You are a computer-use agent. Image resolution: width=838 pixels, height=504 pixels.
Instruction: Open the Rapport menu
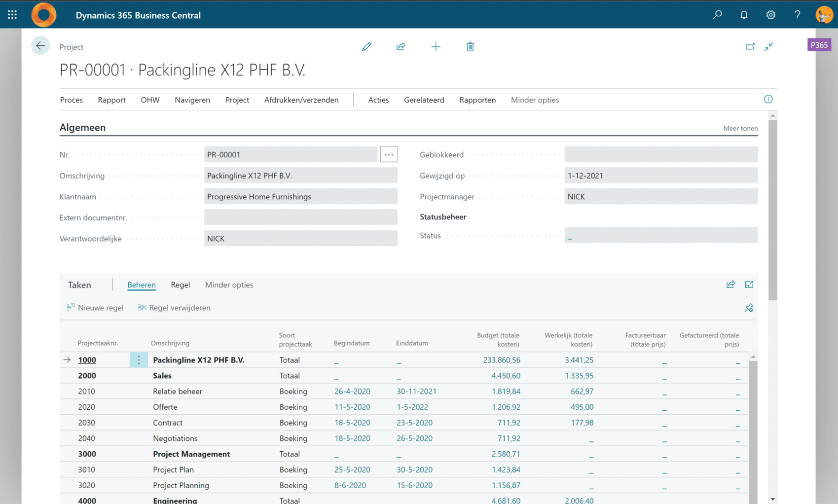[x=111, y=100]
